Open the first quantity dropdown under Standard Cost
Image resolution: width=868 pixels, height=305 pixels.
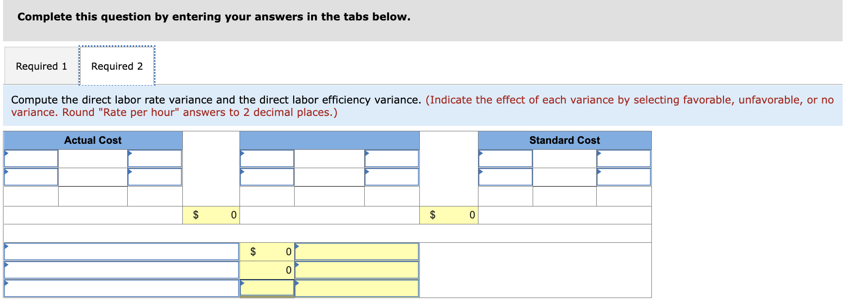coord(505,158)
